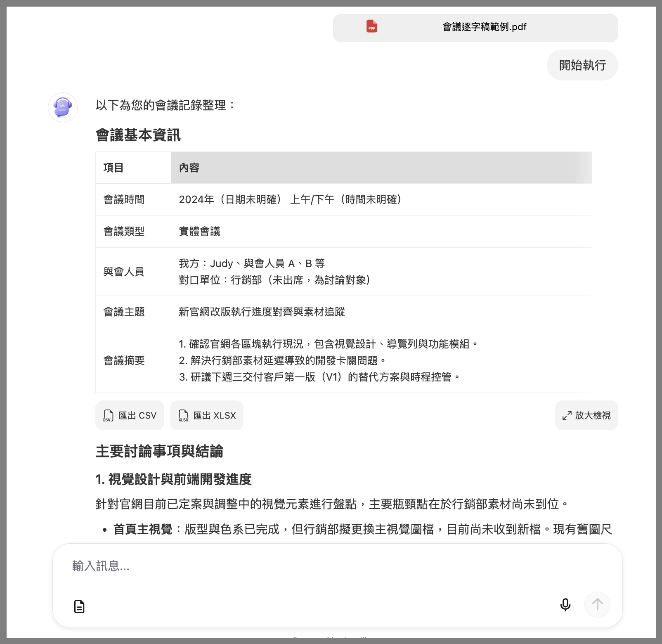Click the XLSX file icon to export
The height and width of the screenshot is (644, 662).
point(183,415)
